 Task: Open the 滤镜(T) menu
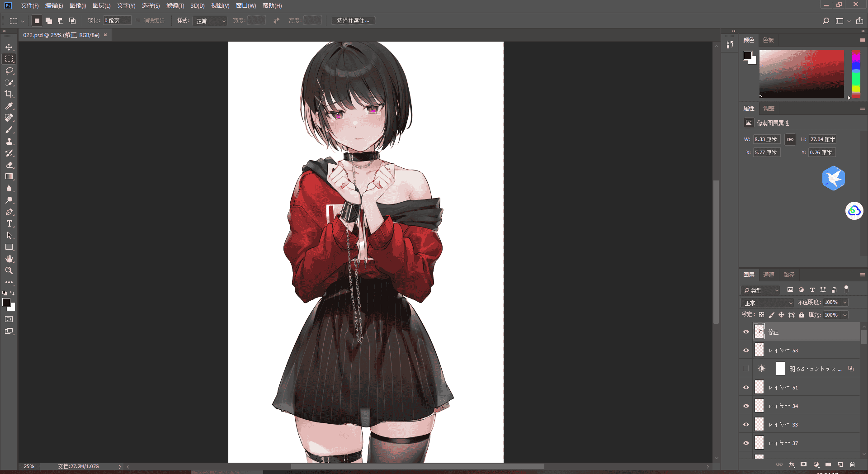pyautogui.click(x=175, y=6)
